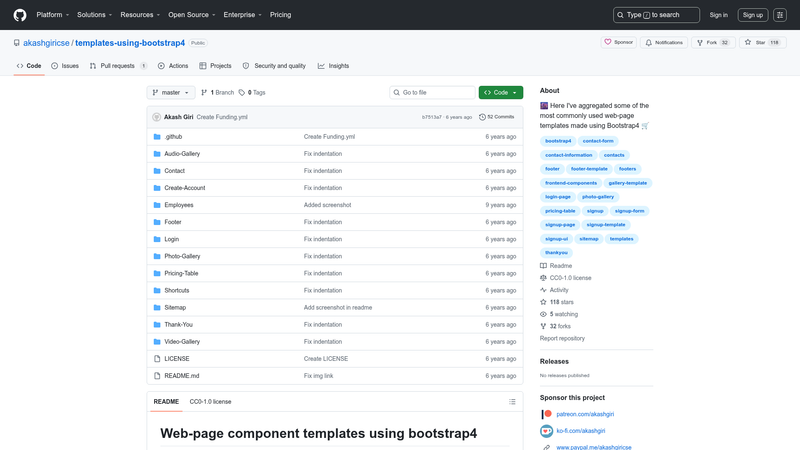Viewport: 800px width, 450px height.
Task: Click the Sign in link
Action: [x=718, y=15]
